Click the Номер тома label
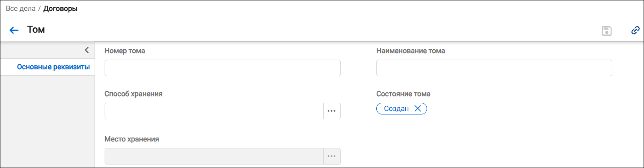 tap(125, 51)
